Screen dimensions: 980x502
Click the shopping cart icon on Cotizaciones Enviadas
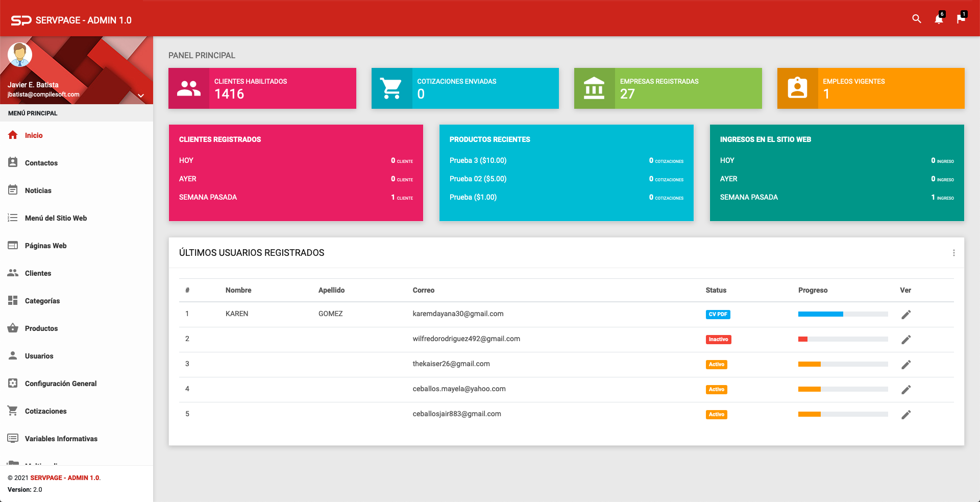(391, 88)
